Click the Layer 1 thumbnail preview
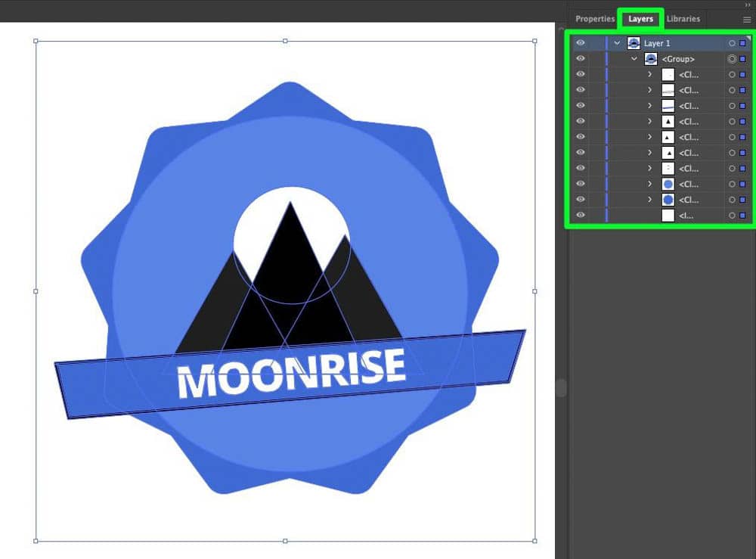Screen dimensions: 756x559 [x=634, y=44]
